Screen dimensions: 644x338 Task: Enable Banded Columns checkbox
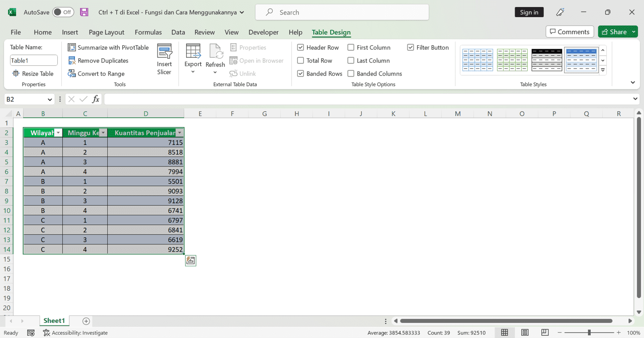tap(351, 73)
